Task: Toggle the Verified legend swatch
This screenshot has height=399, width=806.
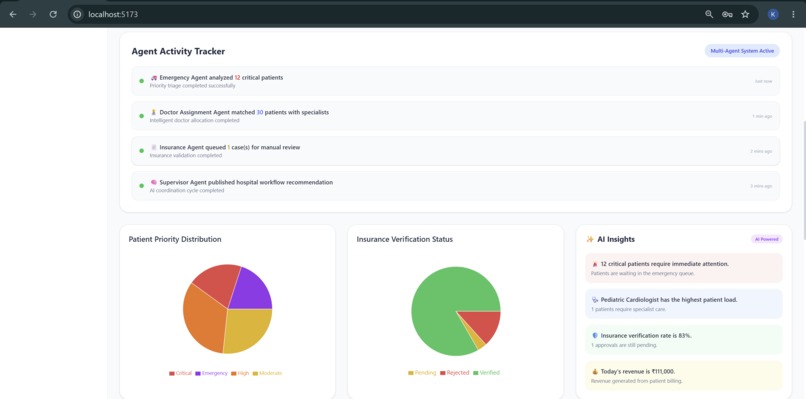Action: (x=476, y=373)
